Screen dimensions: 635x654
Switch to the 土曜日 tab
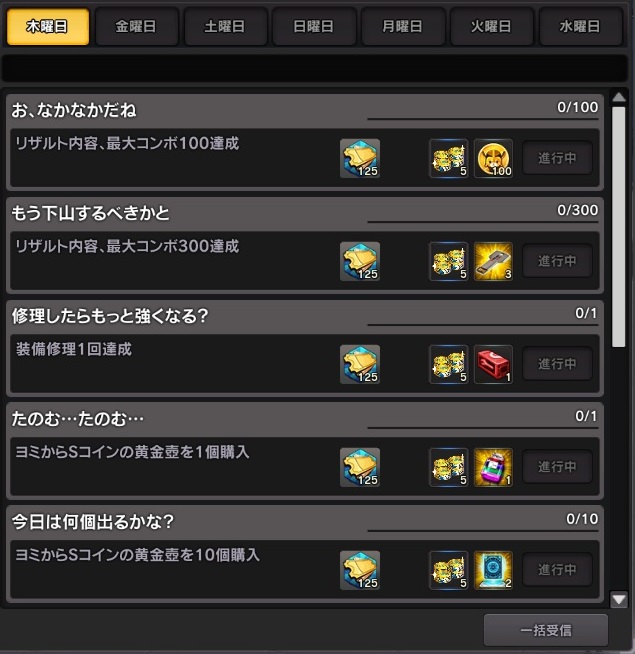pos(225,27)
